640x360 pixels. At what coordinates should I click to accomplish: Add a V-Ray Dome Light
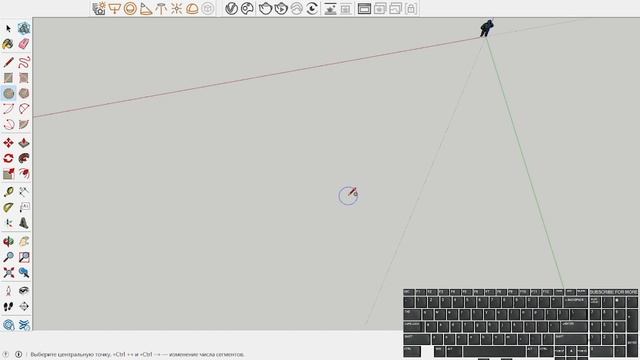pyautogui.click(x=192, y=8)
